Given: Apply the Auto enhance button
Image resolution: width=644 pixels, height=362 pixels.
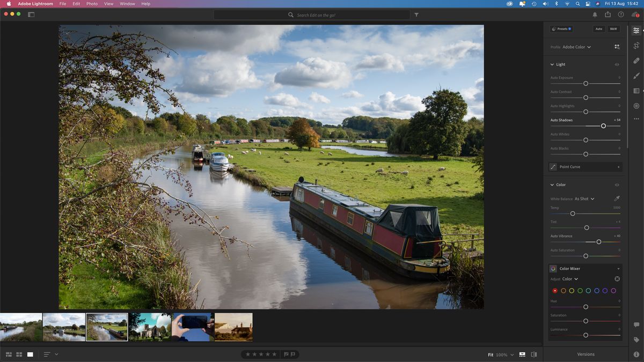Looking at the screenshot, I should pyautogui.click(x=599, y=28).
